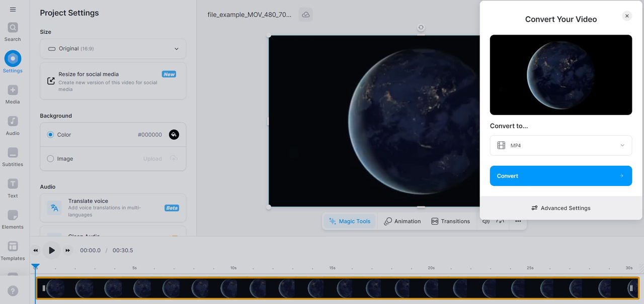Open the Audio panel
This screenshot has width=644, height=304.
click(x=13, y=126)
